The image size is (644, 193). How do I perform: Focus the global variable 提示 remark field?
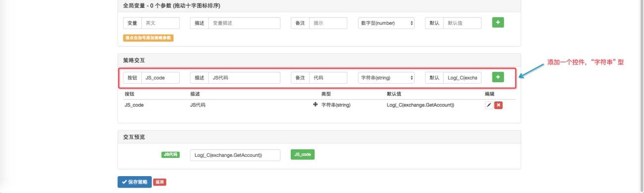tap(328, 23)
